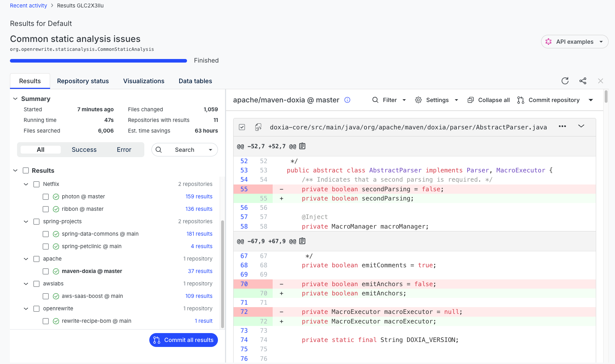This screenshot has width=615, height=364.
Task: Collapse the apache group chevron
Action: pyautogui.click(x=26, y=259)
